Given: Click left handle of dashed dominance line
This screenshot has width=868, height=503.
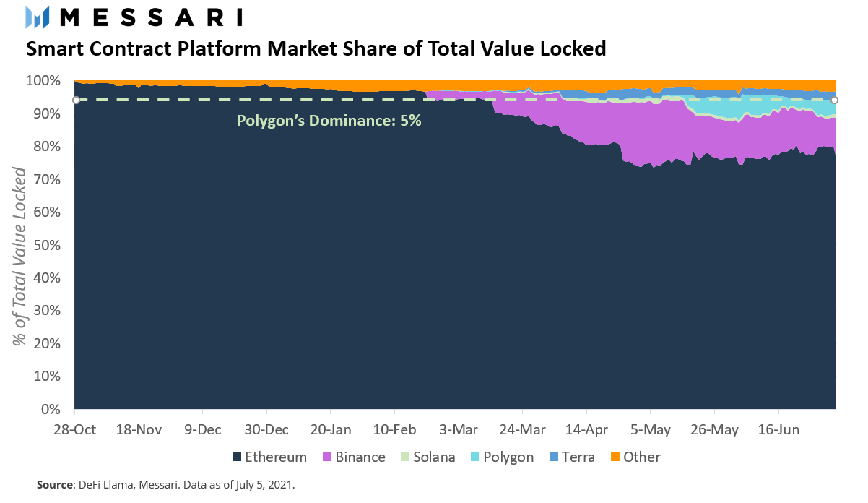Looking at the screenshot, I should point(76,100).
